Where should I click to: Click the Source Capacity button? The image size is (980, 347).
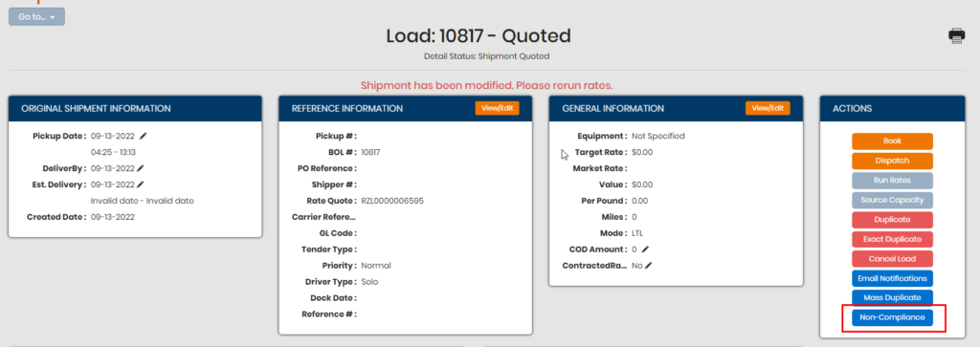point(892,200)
